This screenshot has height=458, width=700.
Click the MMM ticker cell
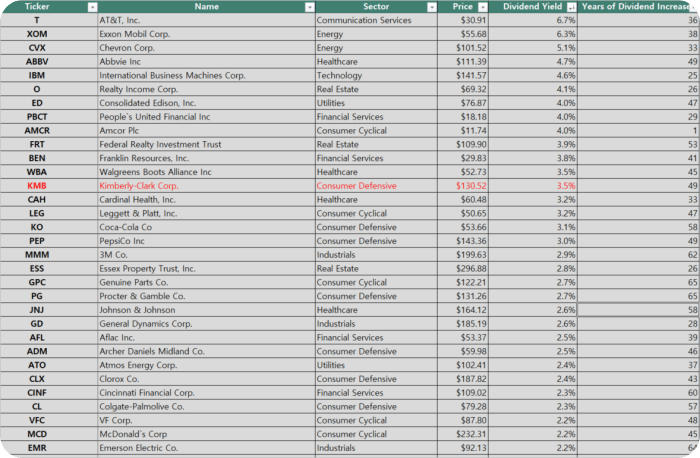[x=49, y=255]
